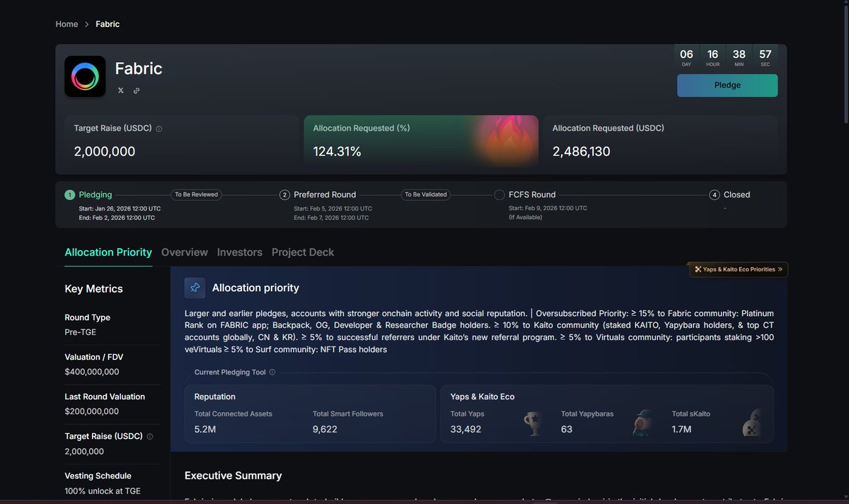
Task: Click the trophy icon in Total Yaps
Action: coord(533,423)
